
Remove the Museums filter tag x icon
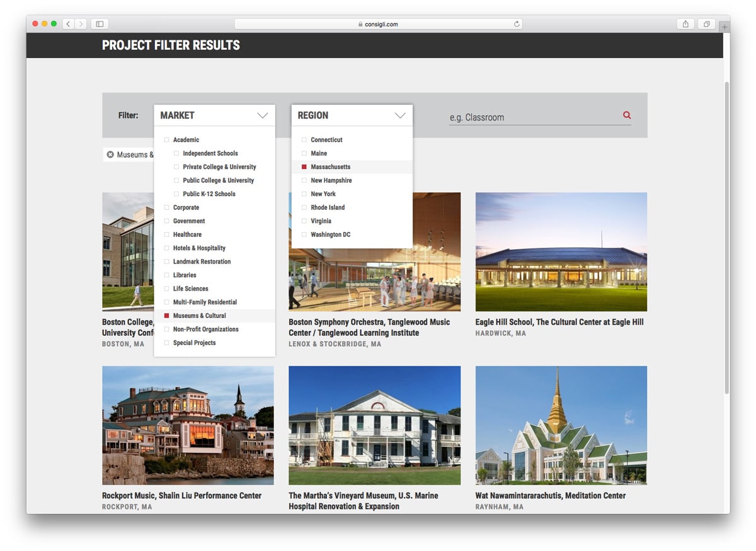pyautogui.click(x=110, y=154)
